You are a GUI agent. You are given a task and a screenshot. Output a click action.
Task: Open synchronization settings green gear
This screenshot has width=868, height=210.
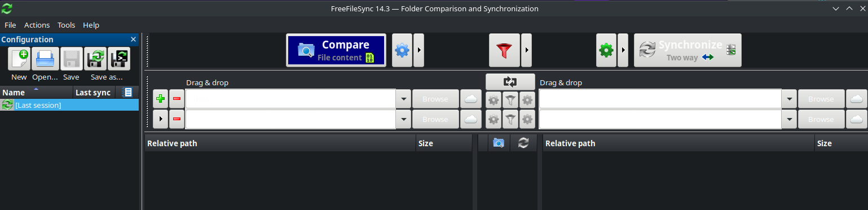pos(606,50)
